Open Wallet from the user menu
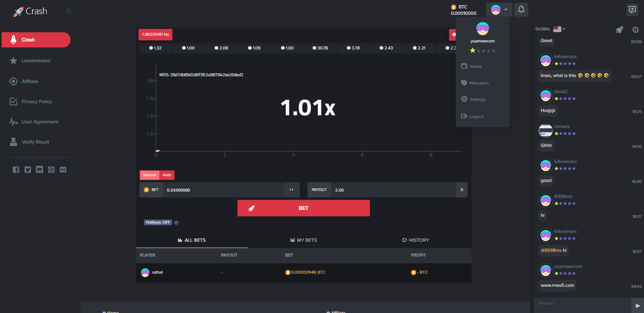Viewport: 644px width, 313px height. (475, 67)
